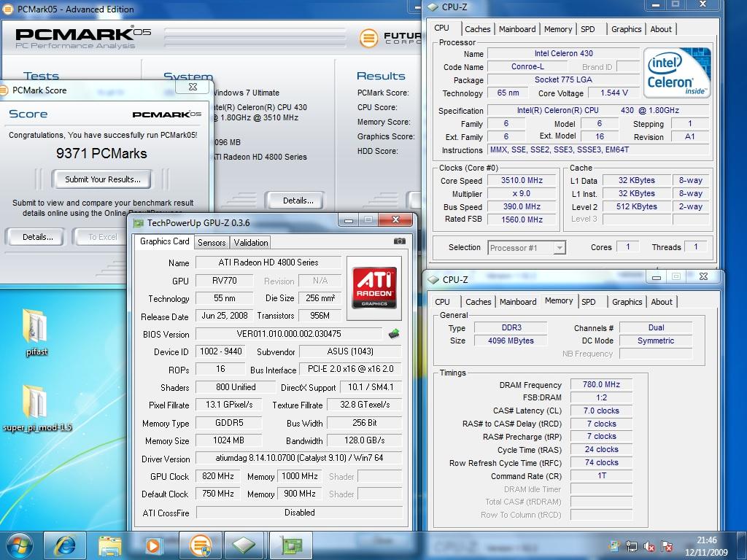Open CPU tab in lower CPU-Z
The height and width of the screenshot is (560, 747).
pyautogui.click(x=442, y=302)
